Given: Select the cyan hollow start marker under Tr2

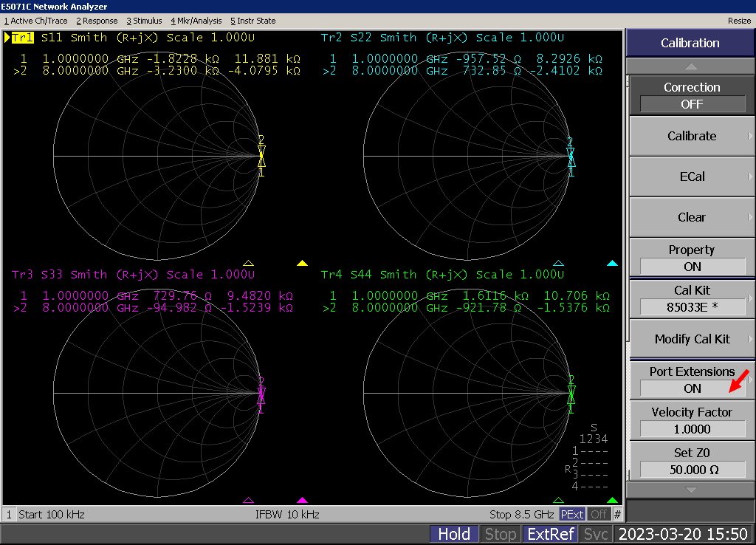Looking at the screenshot, I should (x=558, y=263).
